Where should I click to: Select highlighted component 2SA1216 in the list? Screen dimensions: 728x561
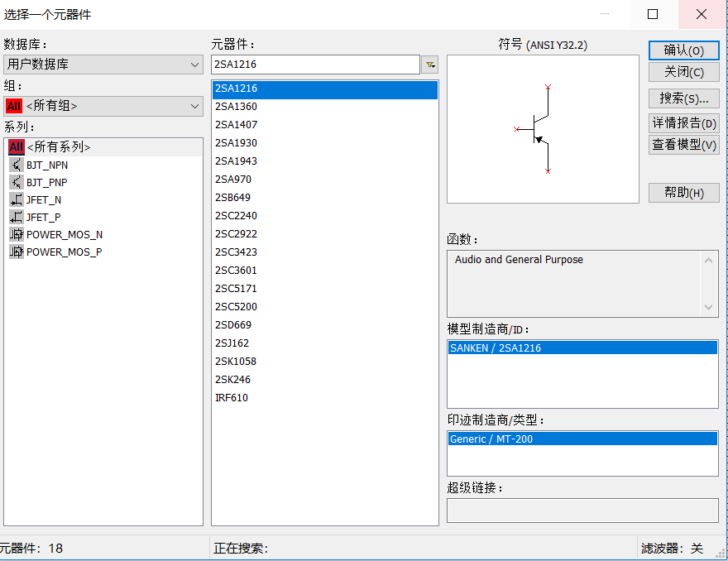tap(325, 89)
